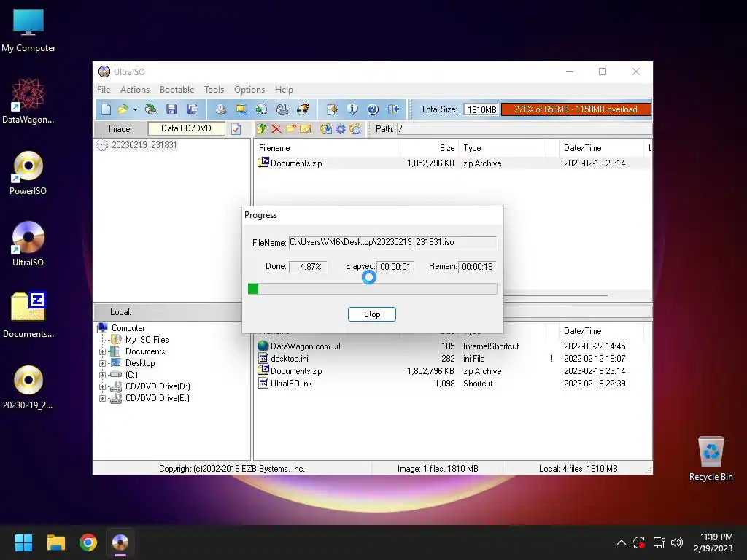Image resolution: width=747 pixels, height=560 pixels.
Task: Open the Help menu
Action: pos(284,90)
